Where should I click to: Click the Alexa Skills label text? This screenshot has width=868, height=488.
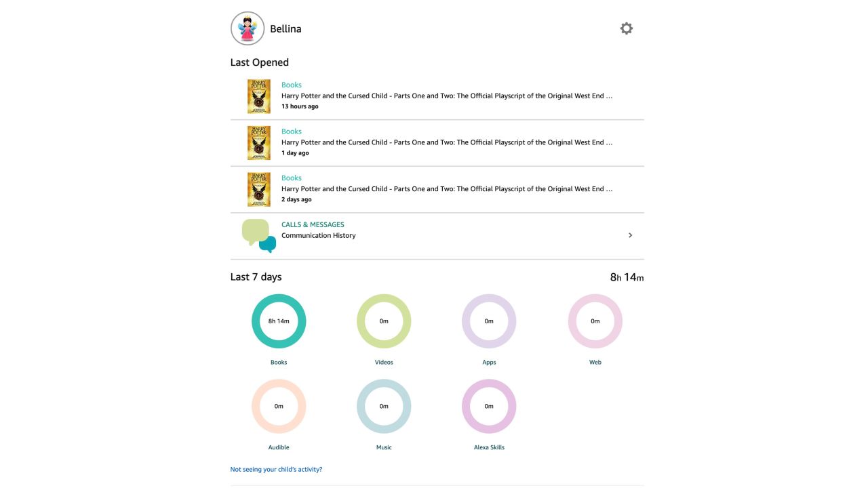(x=489, y=447)
